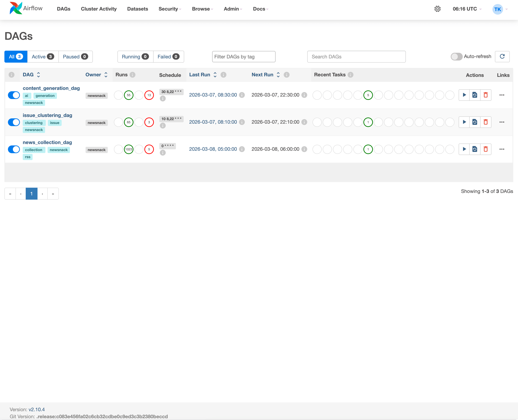Click the refresh icon beside Auto-refresh
Screen dimensions: 518x420
(x=502, y=56)
